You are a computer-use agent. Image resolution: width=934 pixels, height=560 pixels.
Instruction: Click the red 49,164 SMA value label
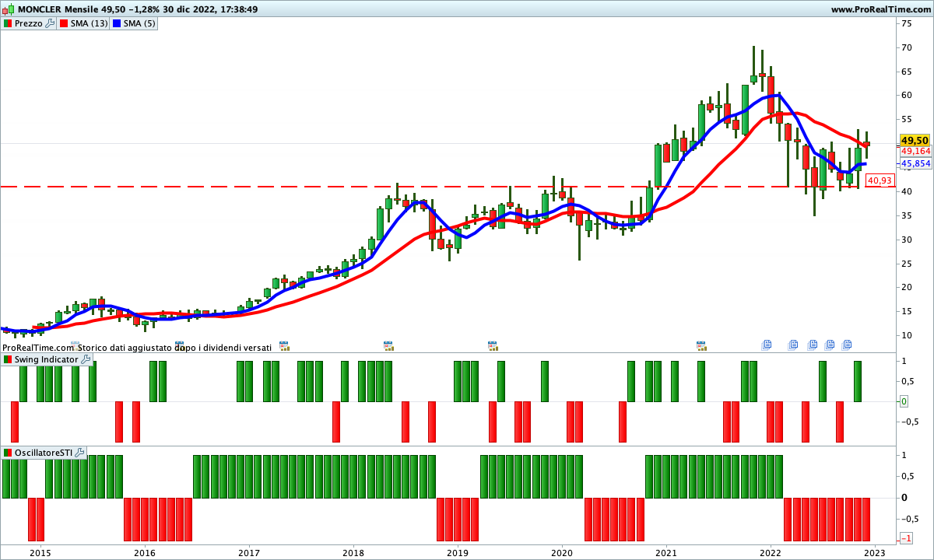915,152
